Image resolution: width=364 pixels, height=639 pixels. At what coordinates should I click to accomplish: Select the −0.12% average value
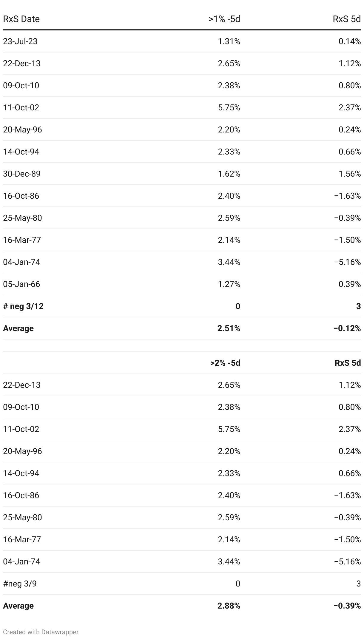347,328
